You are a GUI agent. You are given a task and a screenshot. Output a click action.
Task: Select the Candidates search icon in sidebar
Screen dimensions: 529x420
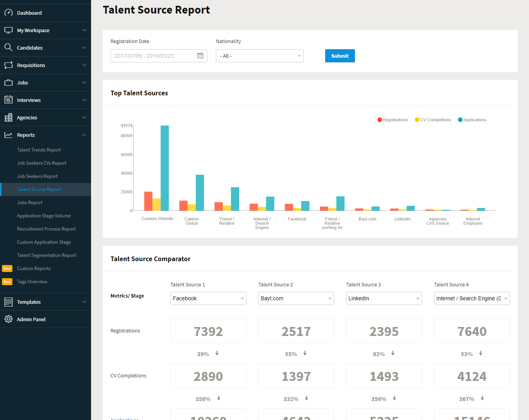pos(8,47)
